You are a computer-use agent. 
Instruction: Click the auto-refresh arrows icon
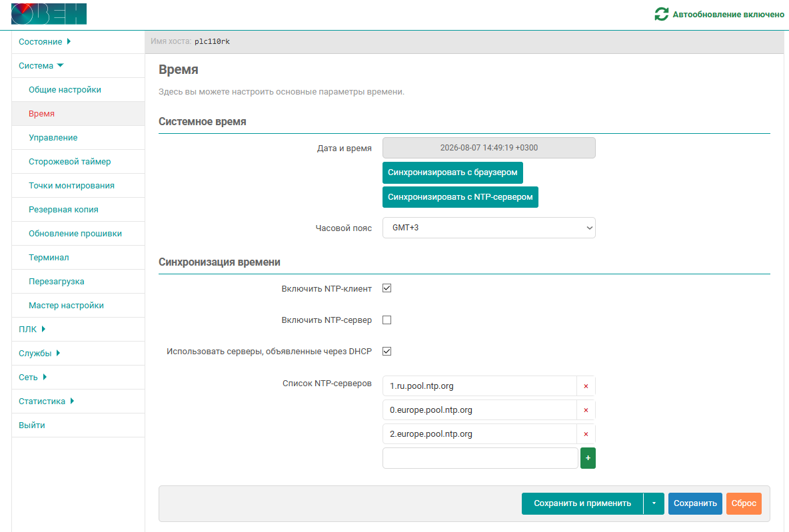point(661,14)
